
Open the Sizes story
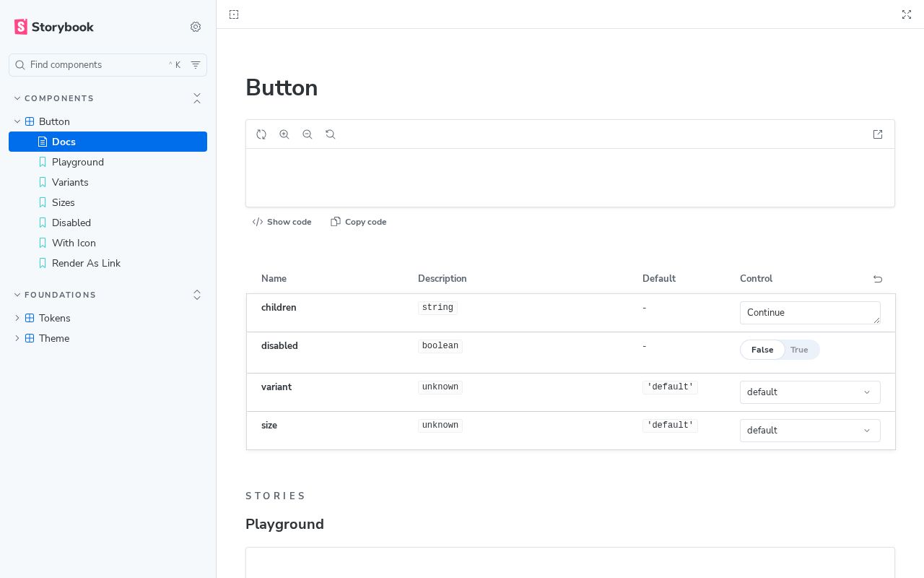[108, 202]
